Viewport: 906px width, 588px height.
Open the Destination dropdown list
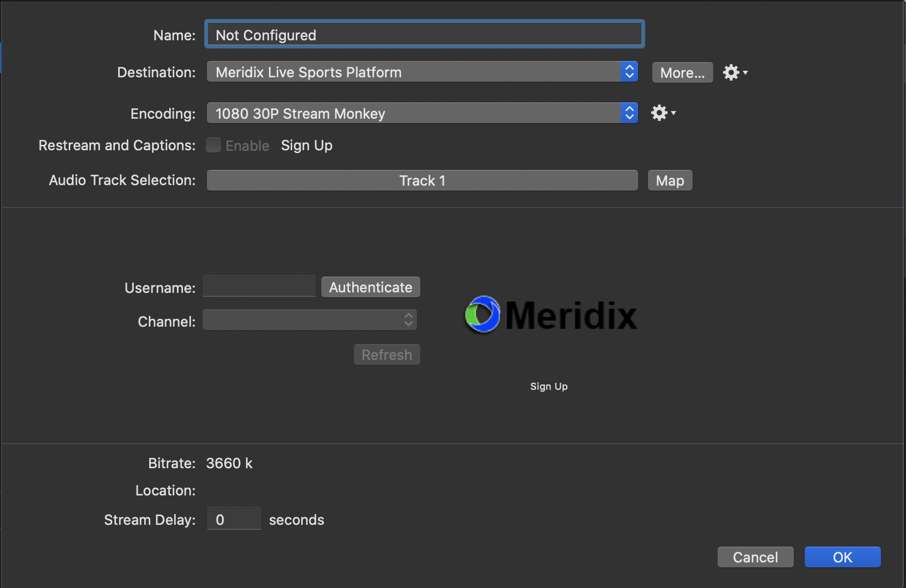tap(422, 72)
